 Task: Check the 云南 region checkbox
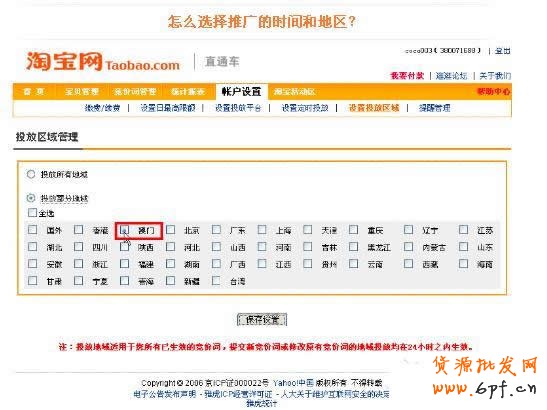[353, 263]
